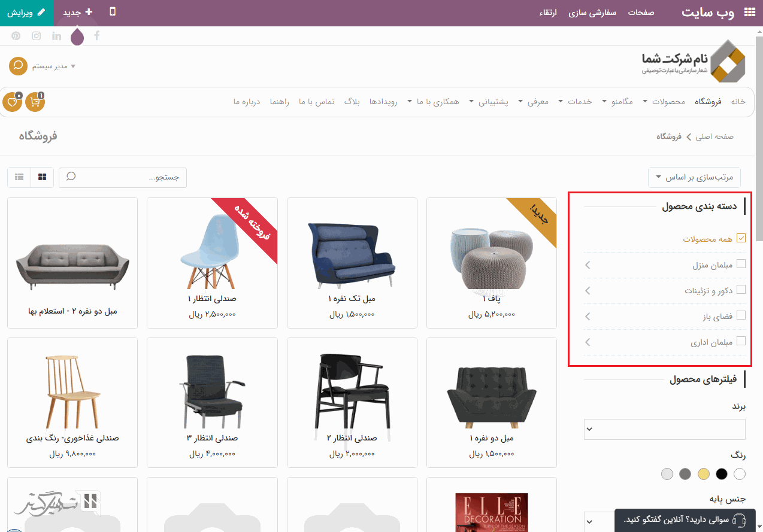The height and width of the screenshot is (532, 763).
Task: Open the محصولات navigation dropdown
Action: [x=664, y=102]
